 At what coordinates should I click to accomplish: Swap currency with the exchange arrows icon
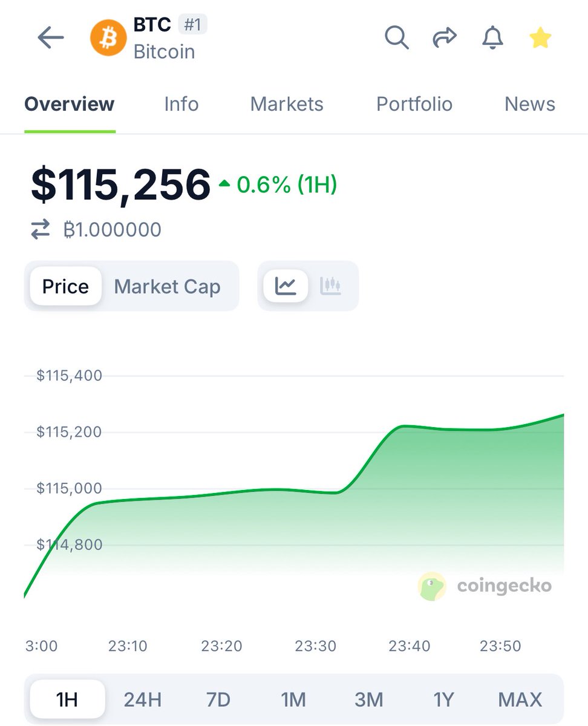[41, 230]
